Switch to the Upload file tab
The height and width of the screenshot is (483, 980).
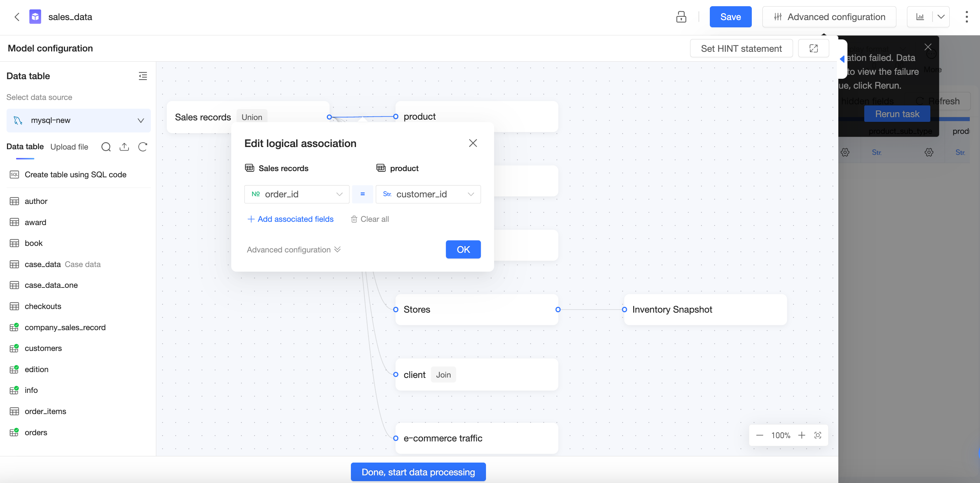[69, 147]
